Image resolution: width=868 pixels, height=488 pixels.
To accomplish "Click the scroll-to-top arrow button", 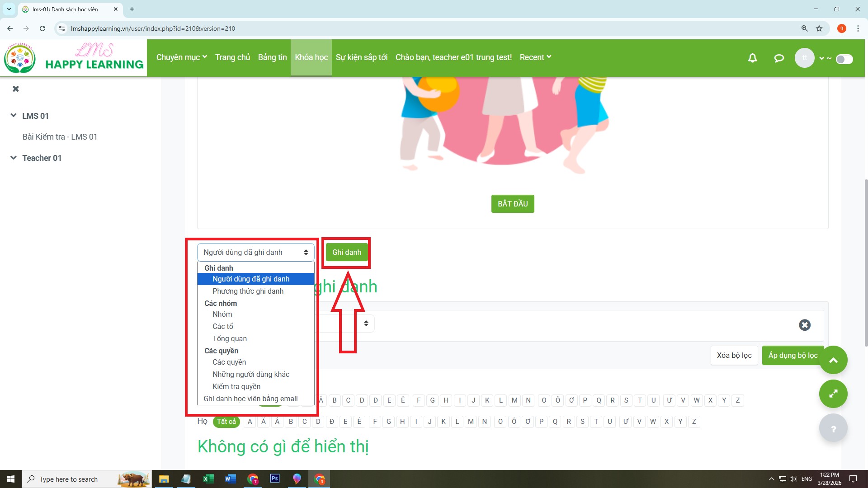I will [833, 360].
